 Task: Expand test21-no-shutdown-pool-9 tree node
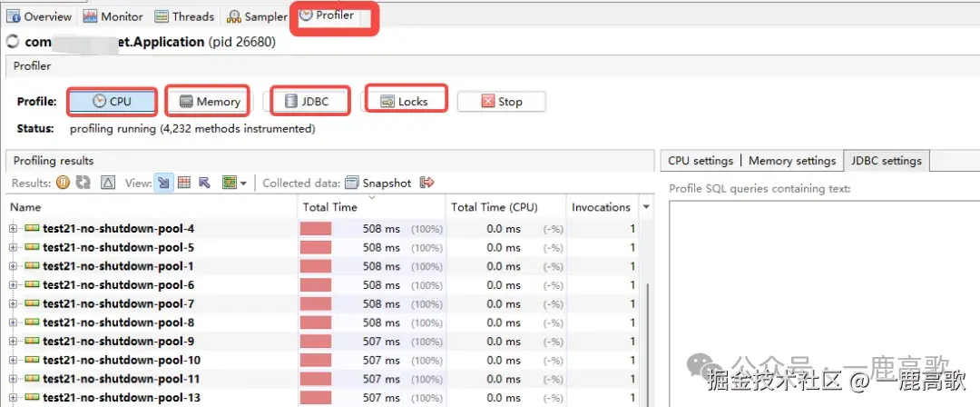(x=13, y=342)
